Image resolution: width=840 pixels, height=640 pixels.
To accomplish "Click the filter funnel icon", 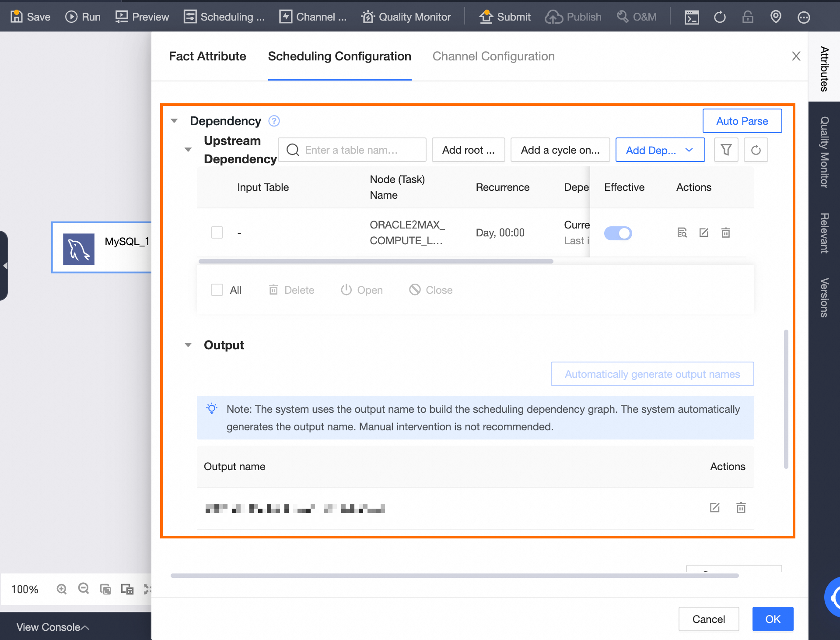I will click(726, 150).
